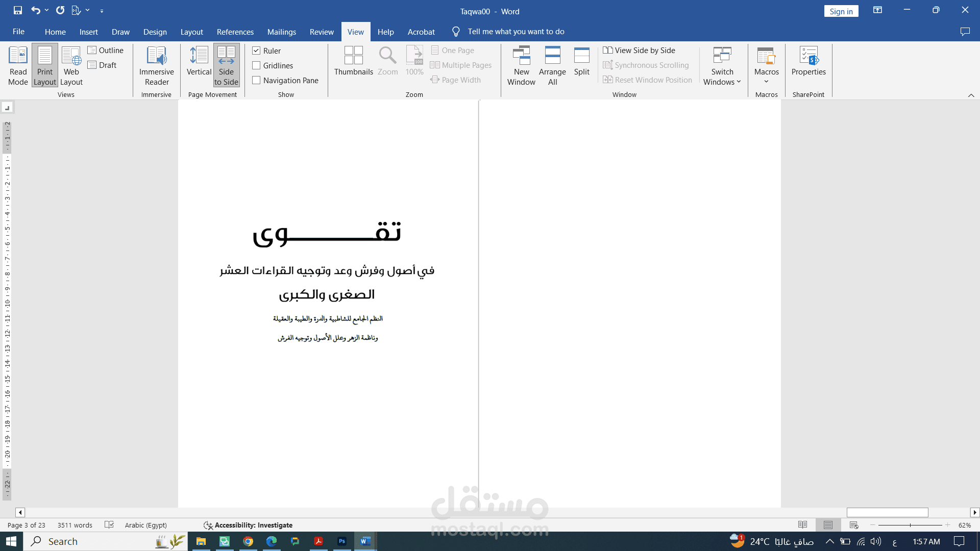Switch to the References tab
Screen dimensions: 980x551
(235, 32)
